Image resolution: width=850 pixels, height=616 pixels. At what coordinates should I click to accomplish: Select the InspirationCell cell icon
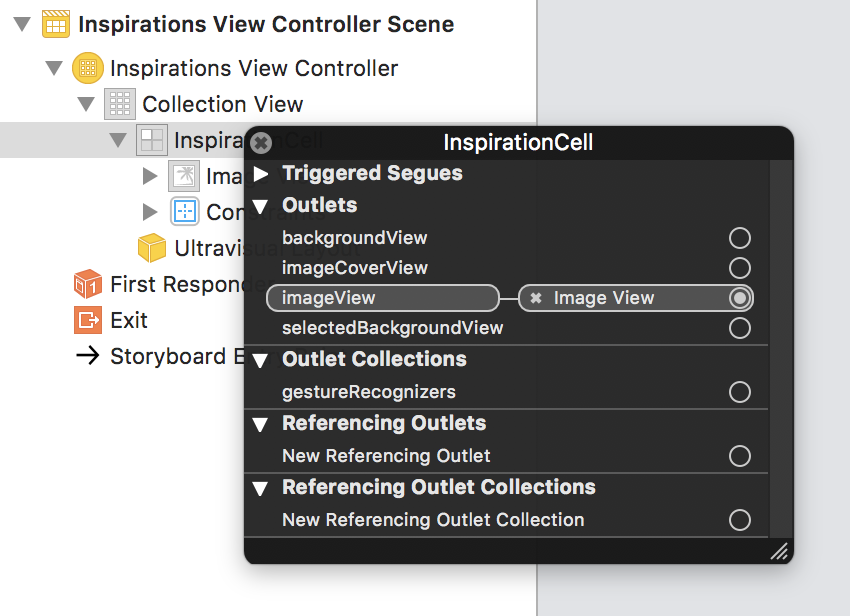(x=151, y=140)
